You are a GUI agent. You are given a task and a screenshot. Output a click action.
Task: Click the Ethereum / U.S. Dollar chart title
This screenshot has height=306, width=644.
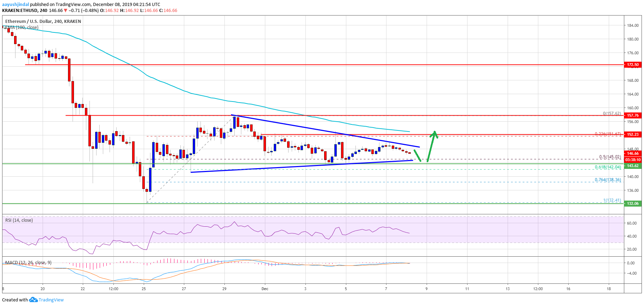coord(43,22)
